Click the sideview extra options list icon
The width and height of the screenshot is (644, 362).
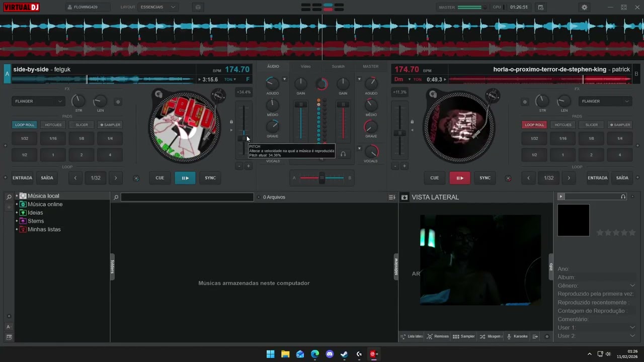click(535, 336)
